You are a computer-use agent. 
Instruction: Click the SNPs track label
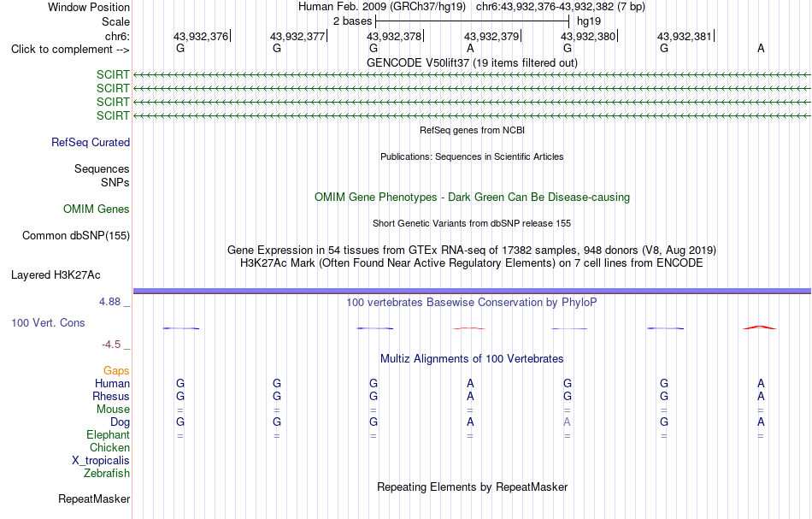click(x=115, y=182)
